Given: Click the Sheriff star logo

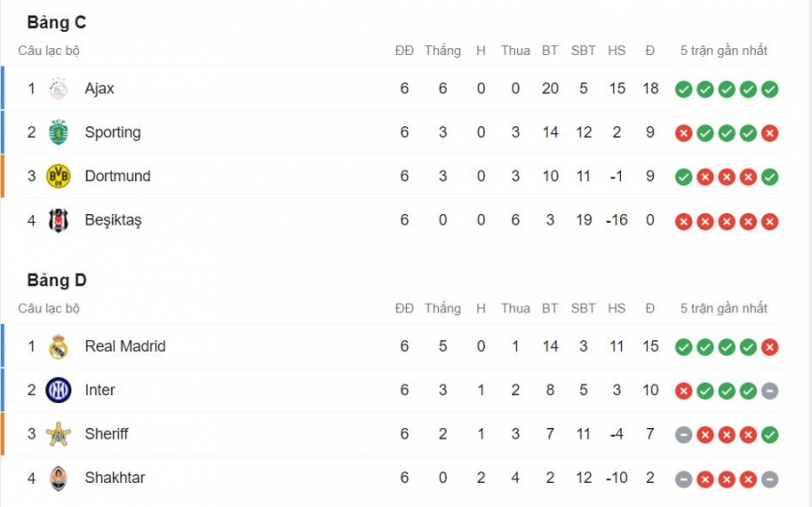Looking at the screenshot, I should pos(59,434).
